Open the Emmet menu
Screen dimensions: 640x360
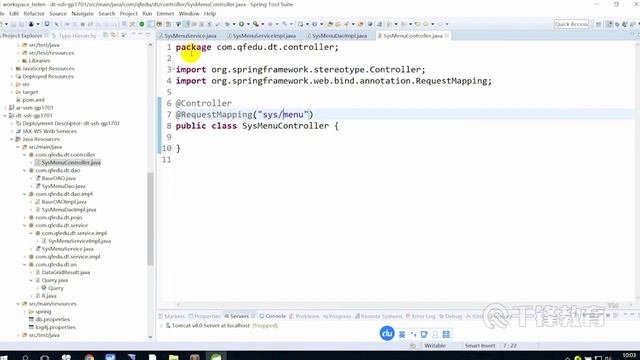(165, 13)
